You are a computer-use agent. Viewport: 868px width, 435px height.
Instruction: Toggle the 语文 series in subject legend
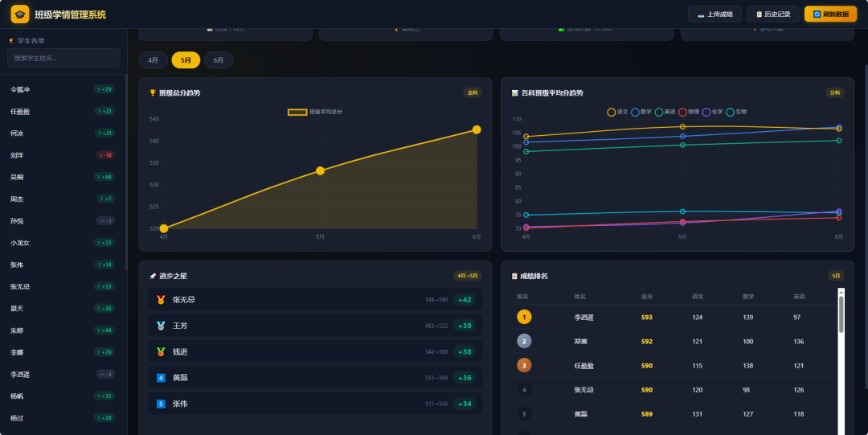point(617,112)
